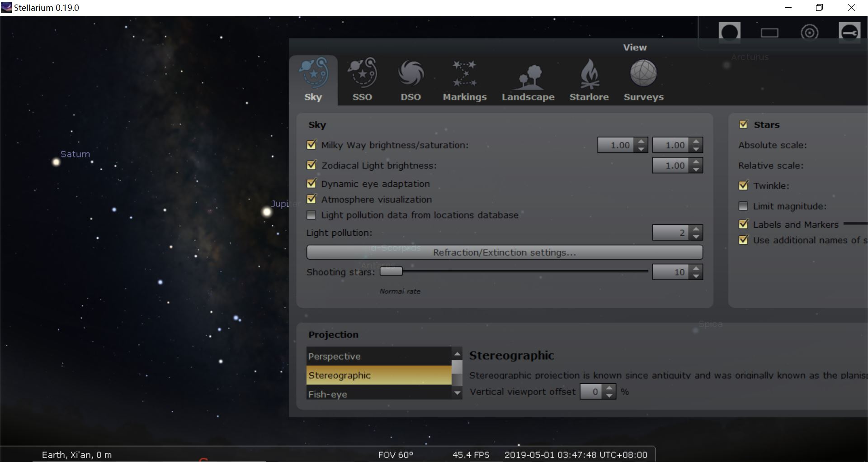The image size is (868, 462).
Task: Open Oculars settings via wrench icon
Action: coord(850,33)
